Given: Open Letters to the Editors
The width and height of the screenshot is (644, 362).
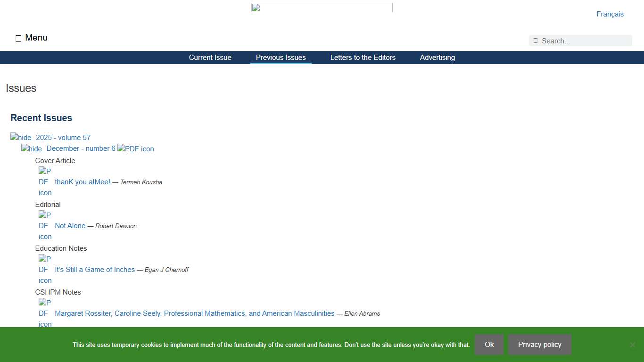Looking at the screenshot, I should pos(363,57).
